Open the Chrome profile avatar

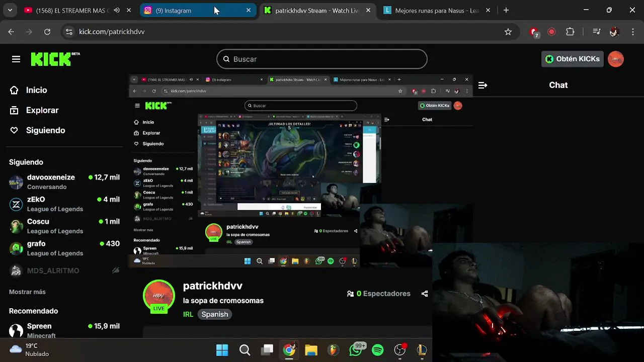614,32
